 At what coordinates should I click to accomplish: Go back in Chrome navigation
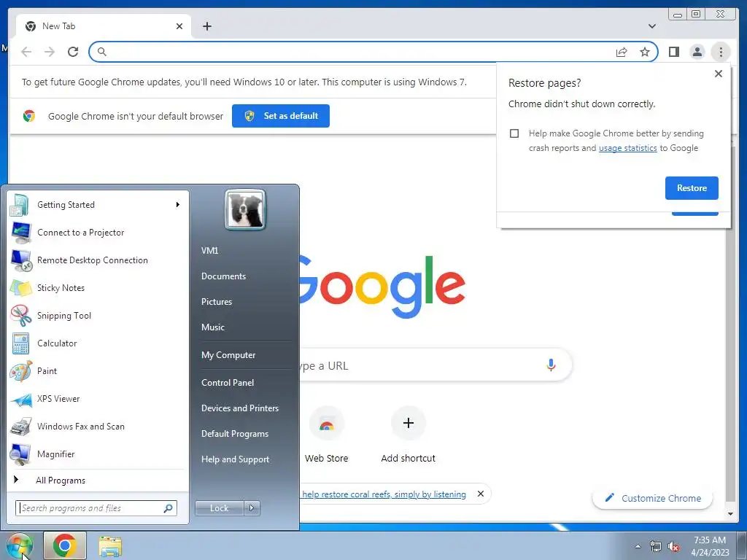click(27, 52)
